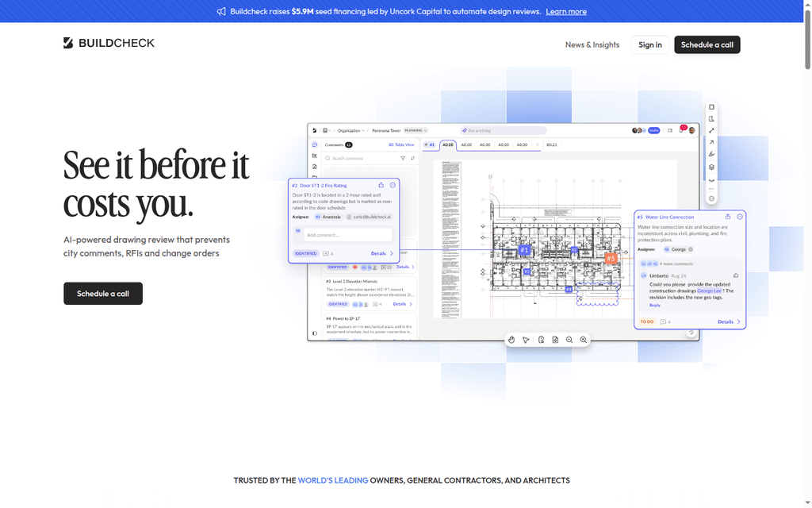Expand the 4 more comments thread
The image size is (812, 508).
click(x=676, y=264)
